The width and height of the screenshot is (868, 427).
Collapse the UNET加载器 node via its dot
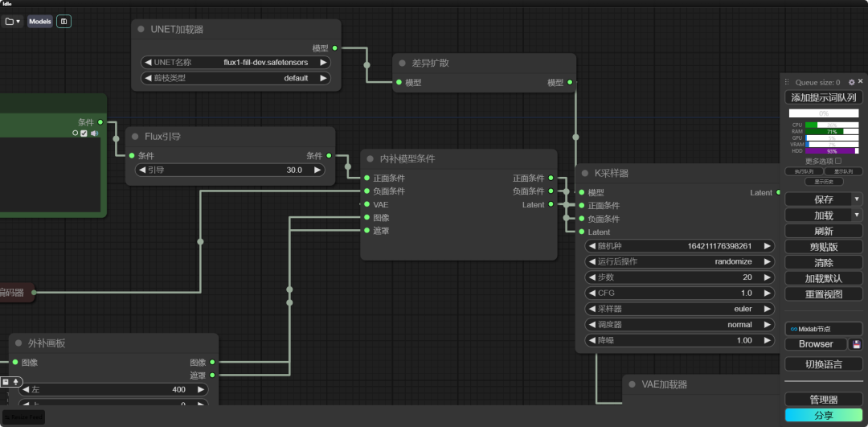141,30
